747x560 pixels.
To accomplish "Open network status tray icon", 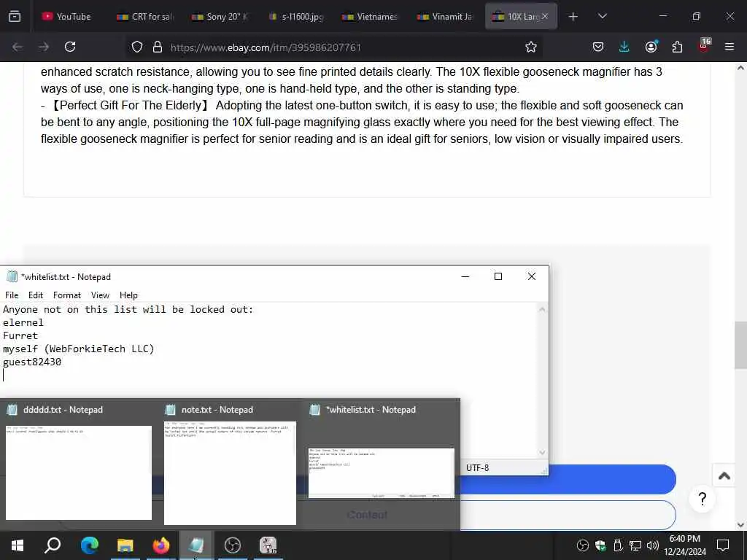I will pyautogui.click(x=635, y=545).
